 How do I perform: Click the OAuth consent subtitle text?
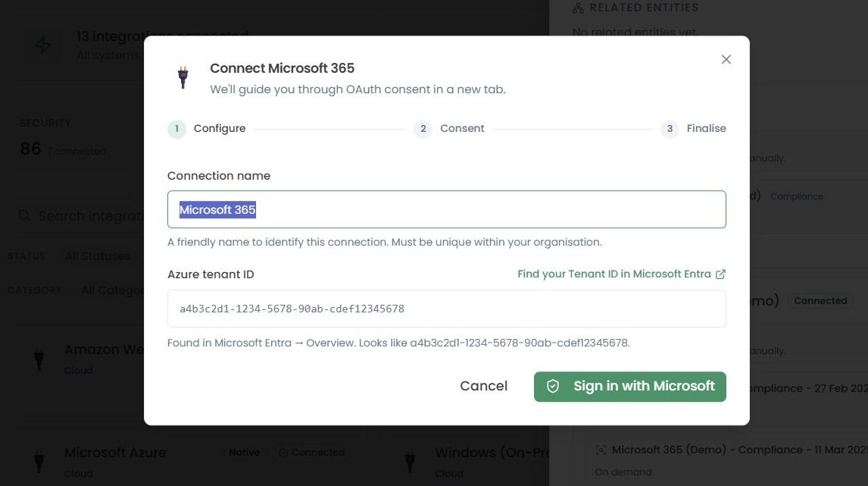358,89
